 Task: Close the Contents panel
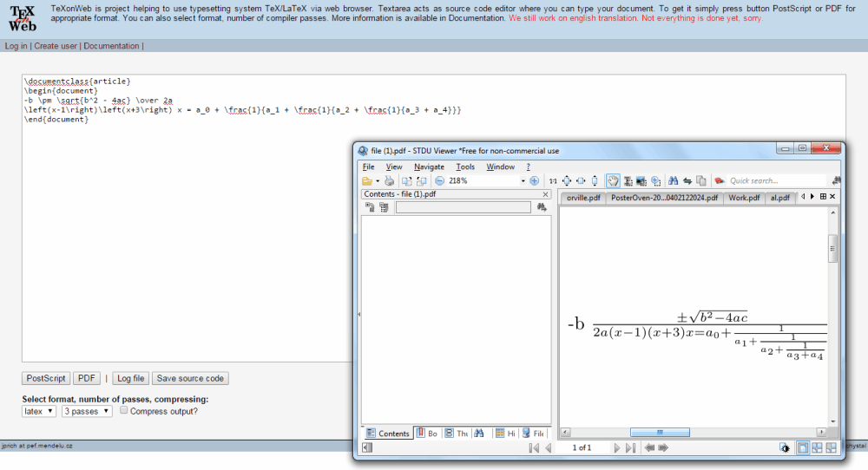click(x=545, y=194)
